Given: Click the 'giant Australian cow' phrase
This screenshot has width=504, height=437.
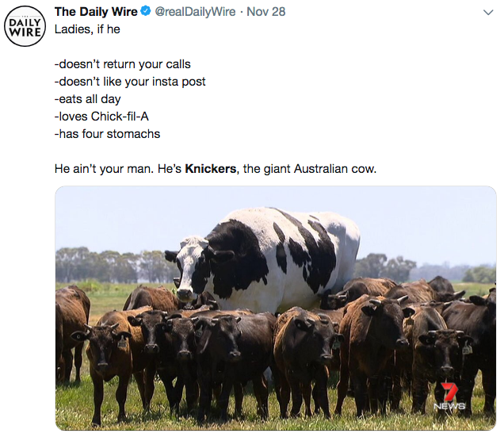Looking at the screenshot, I should tap(319, 169).
